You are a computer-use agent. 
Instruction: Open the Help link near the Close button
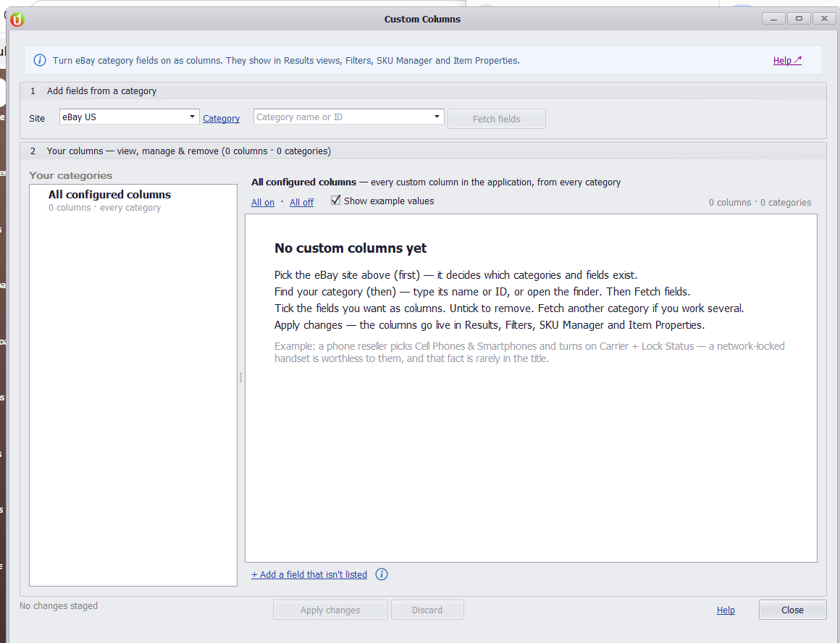[x=726, y=610]
